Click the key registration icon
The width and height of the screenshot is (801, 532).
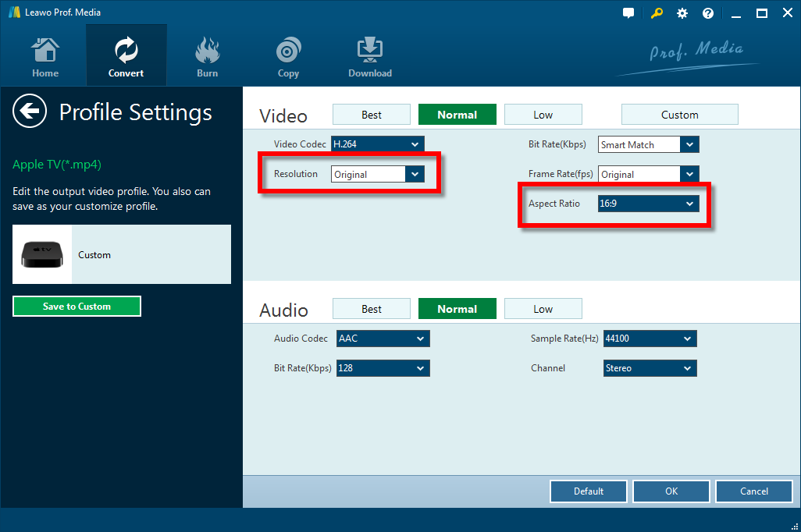coord(657,12)
